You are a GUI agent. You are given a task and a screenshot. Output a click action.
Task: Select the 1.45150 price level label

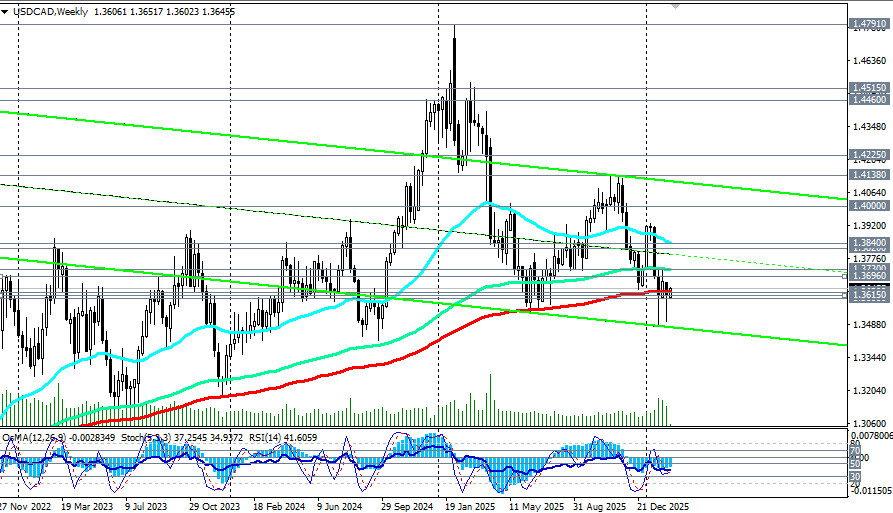pos(868,89)
